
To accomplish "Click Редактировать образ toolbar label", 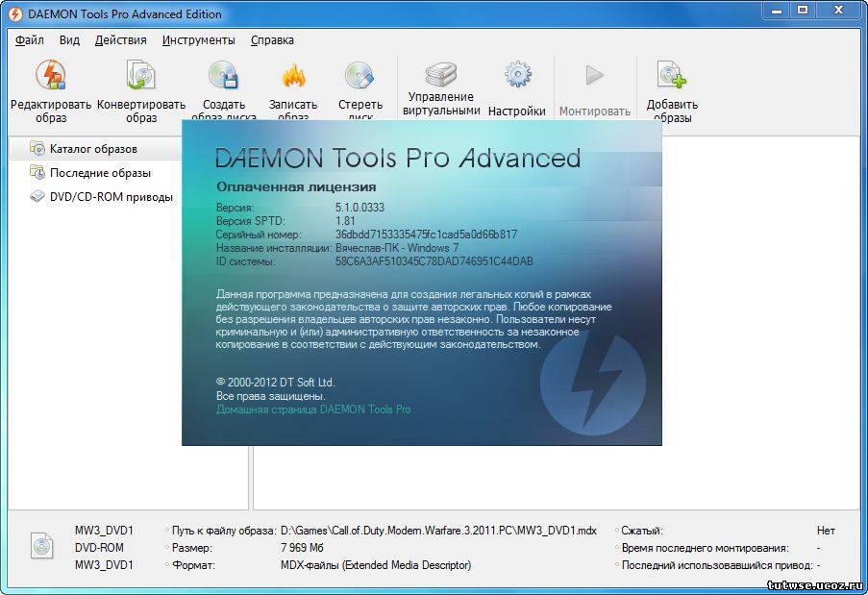I will pyautogui.click(x=51, y=111).
